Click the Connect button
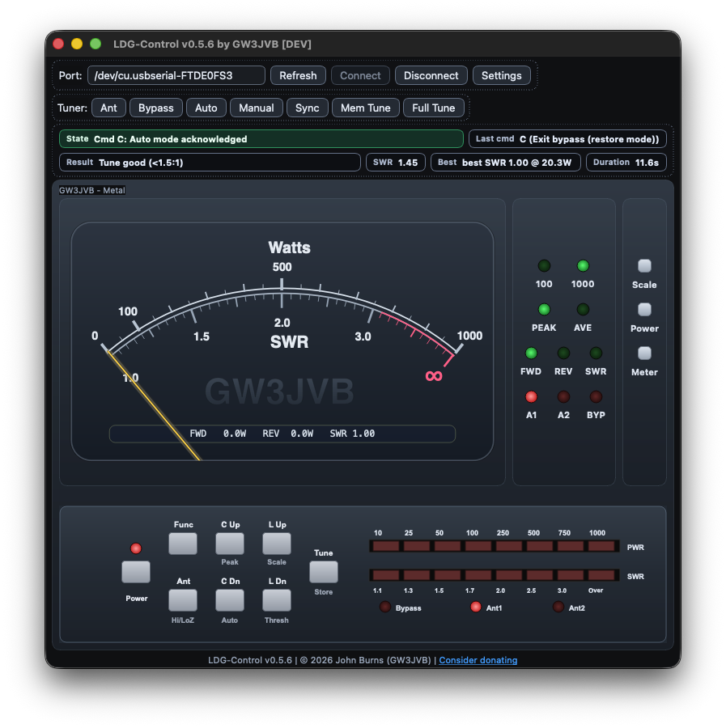This screenshot has width=726, height=728. (x=359, y=74)
